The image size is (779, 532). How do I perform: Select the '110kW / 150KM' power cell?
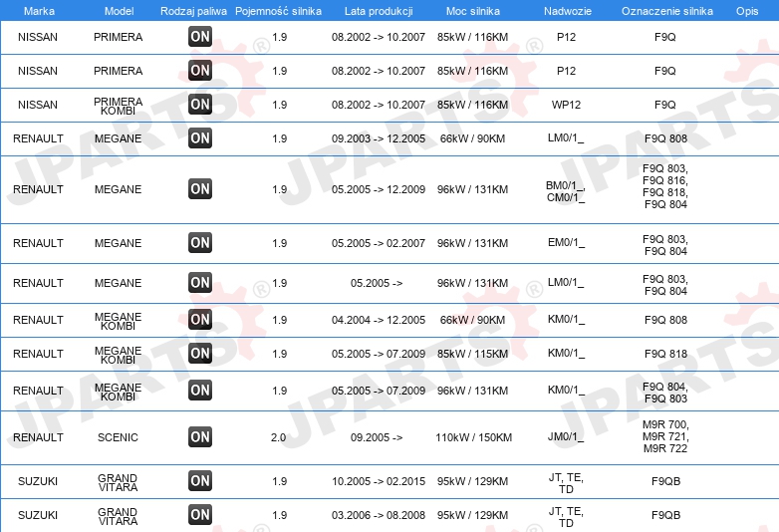pos(473,437)
